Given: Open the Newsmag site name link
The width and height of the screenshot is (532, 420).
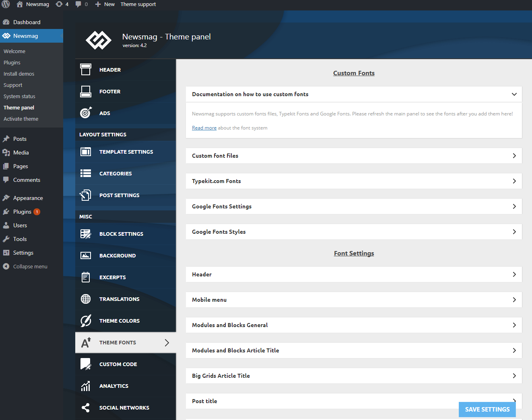Looking at the screenshot, I should [33, 4].
